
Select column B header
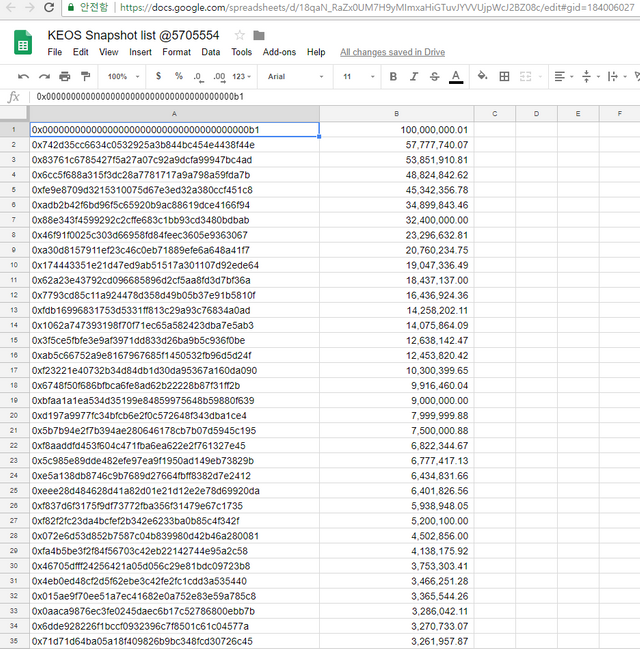click(396, 113)
